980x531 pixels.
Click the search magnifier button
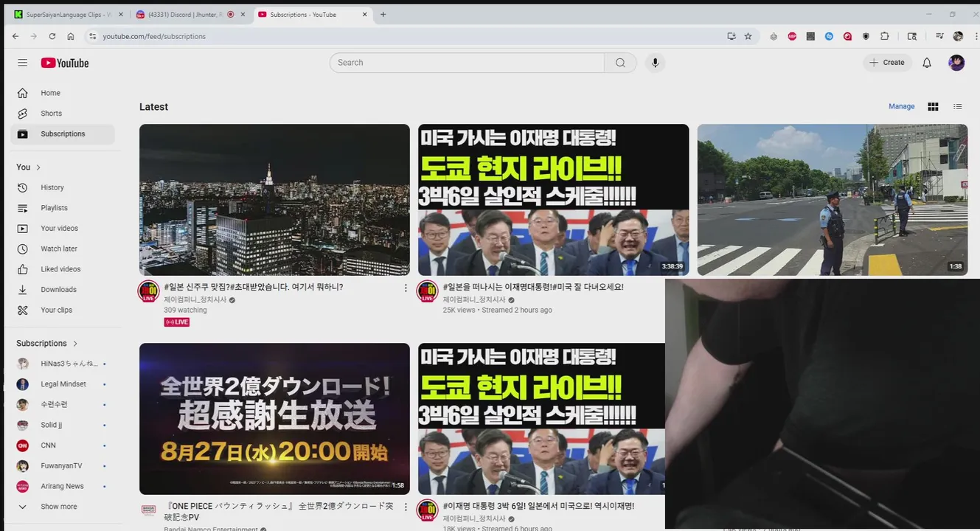620,63
